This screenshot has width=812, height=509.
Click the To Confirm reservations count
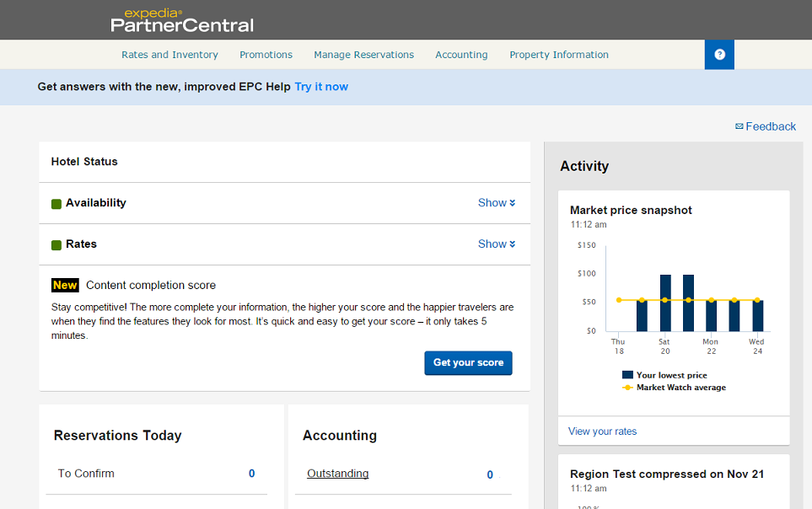[251, 474]
